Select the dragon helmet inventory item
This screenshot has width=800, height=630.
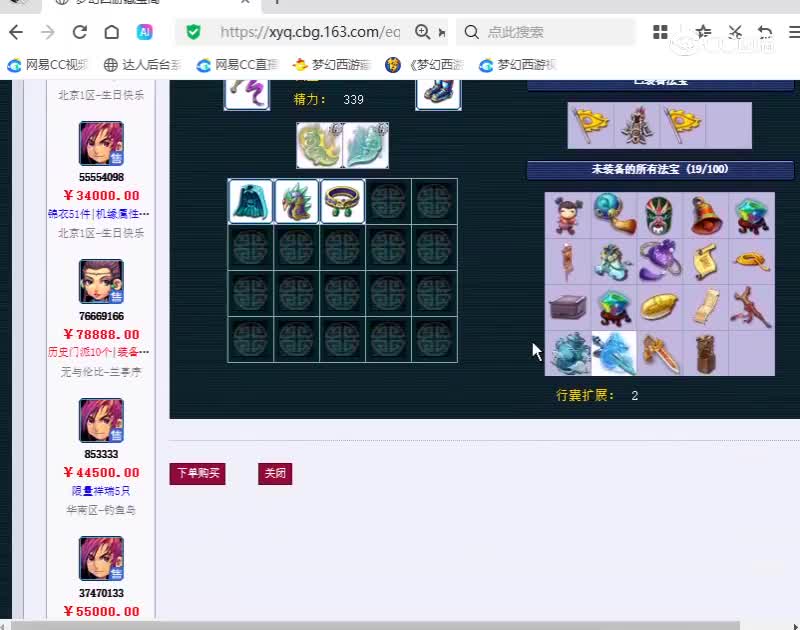click(296, 201)
